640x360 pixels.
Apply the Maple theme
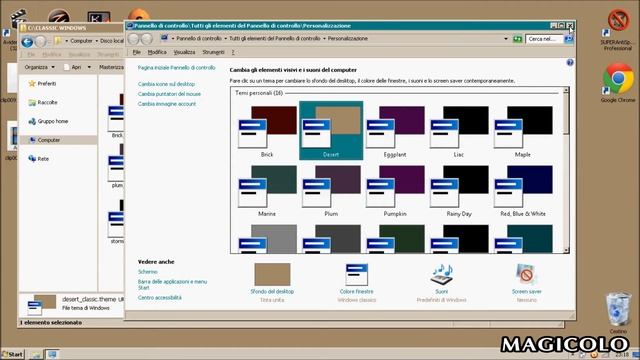[x=523, y=131]
